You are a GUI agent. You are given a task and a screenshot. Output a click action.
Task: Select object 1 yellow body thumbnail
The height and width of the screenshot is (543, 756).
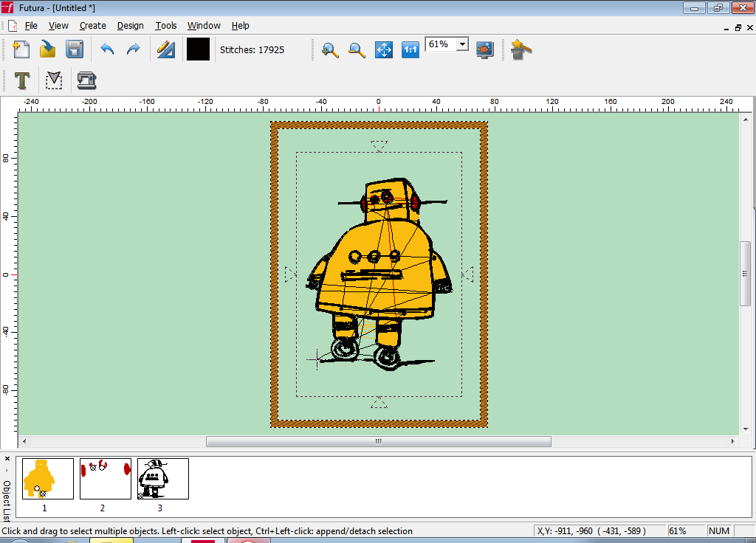[48, 478]
